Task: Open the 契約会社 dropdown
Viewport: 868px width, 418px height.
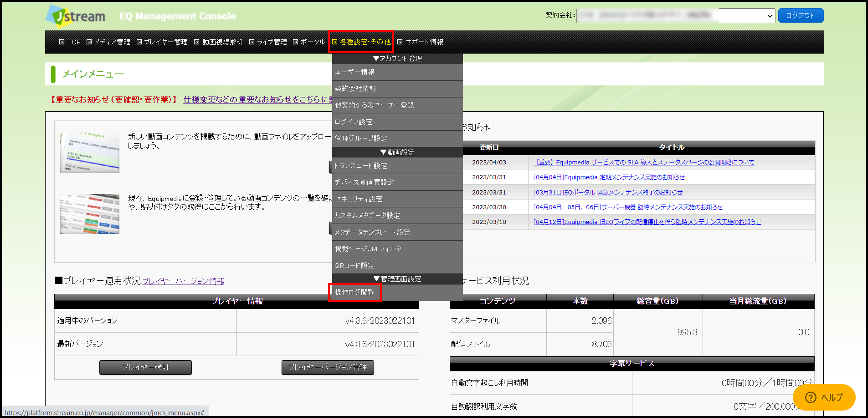Action: [676, 16]
